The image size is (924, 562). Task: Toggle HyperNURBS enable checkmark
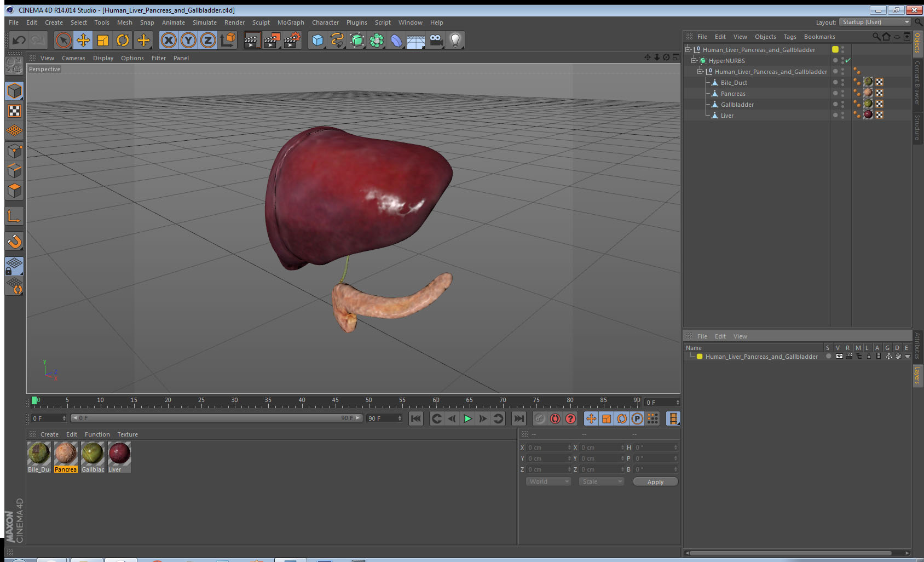pos(848,60)
